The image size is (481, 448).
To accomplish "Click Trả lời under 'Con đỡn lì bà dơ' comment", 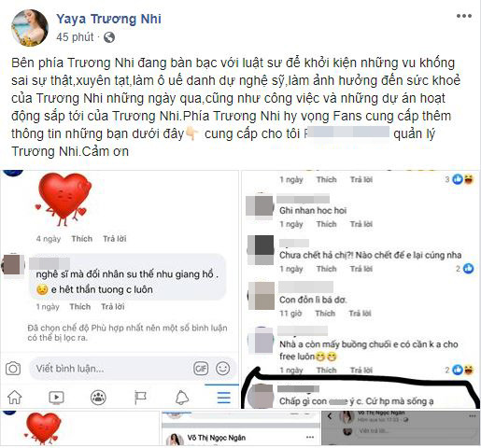I will tap(360, 314).
